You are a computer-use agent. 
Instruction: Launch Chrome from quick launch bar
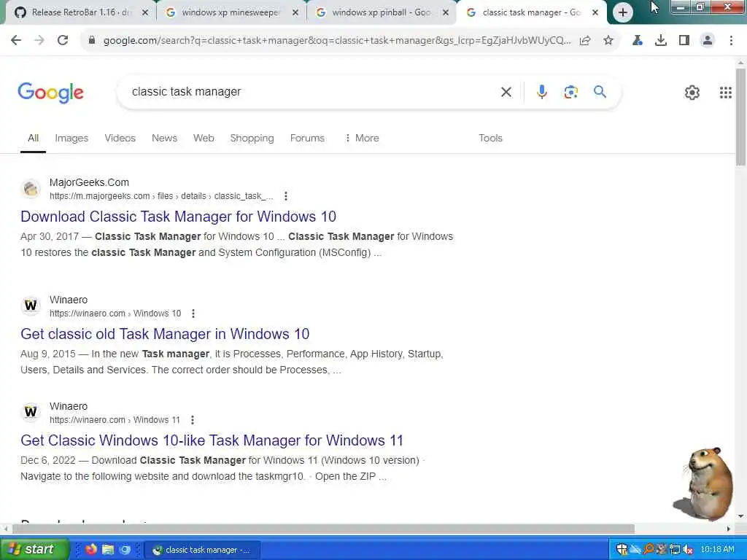click(x=125, y=550)
